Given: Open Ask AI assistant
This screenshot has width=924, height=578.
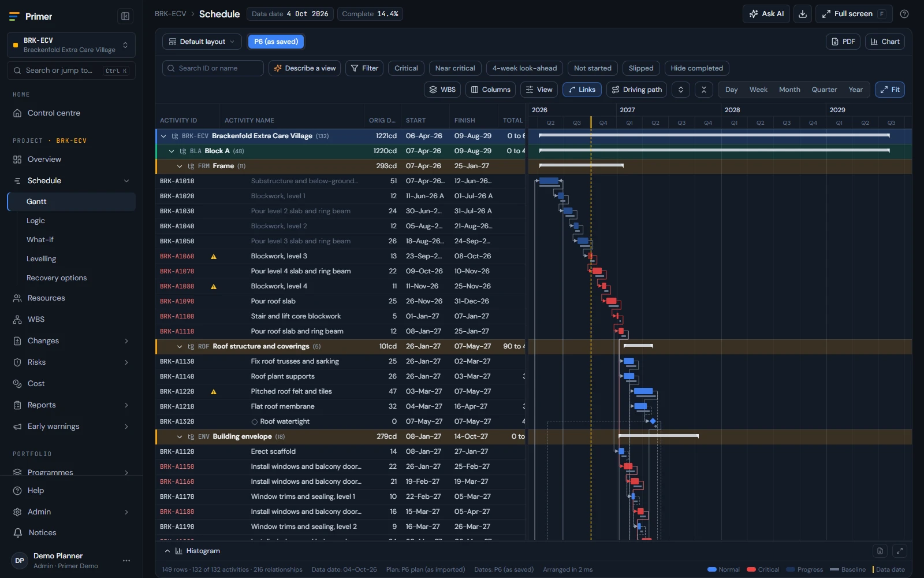Looking at the screenshot, I should [x=766, y=14].
